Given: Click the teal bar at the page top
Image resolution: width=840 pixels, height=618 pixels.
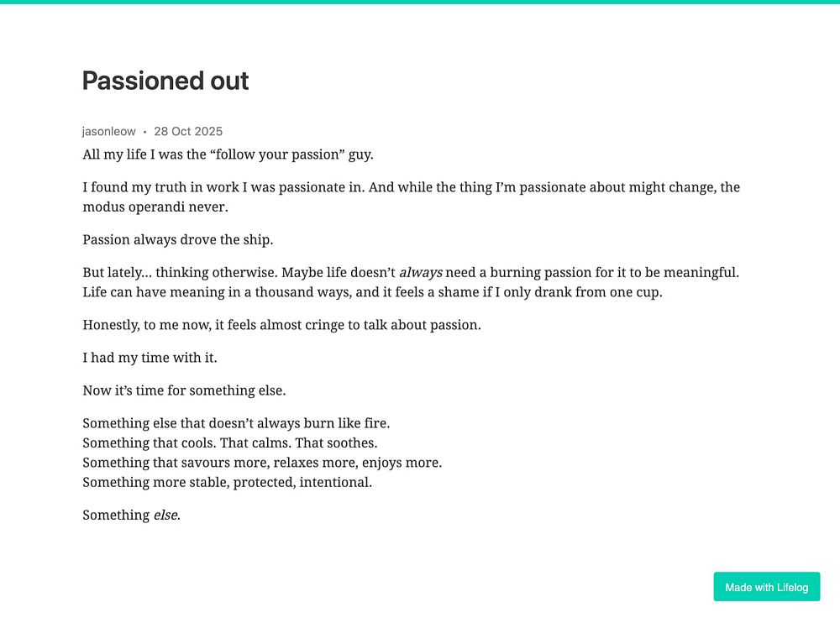Looking at the screenshot, I should [420, 2].
